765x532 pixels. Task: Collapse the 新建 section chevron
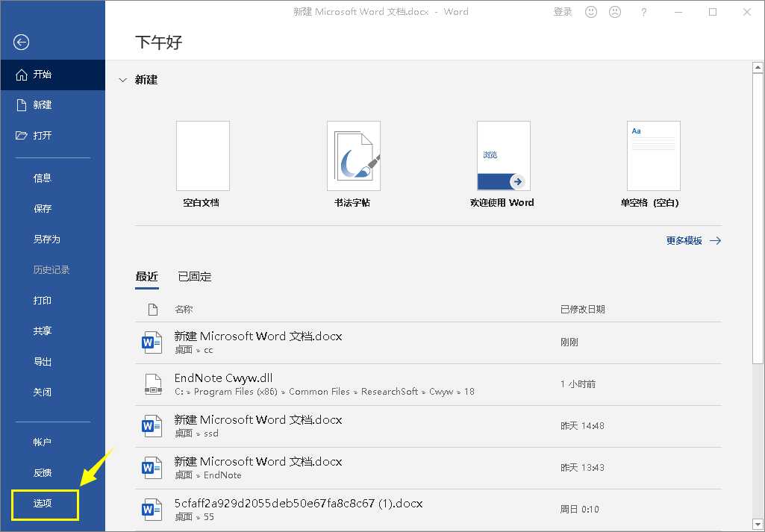click(123, 80)
